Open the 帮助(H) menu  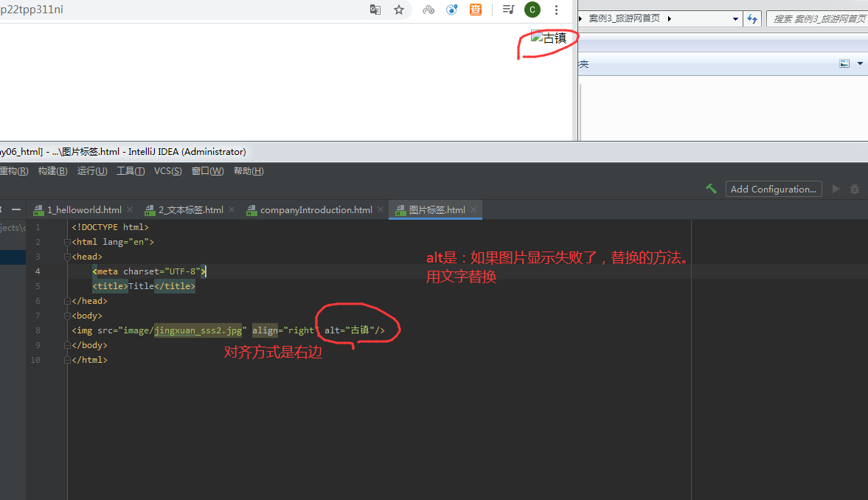[249, 171]
